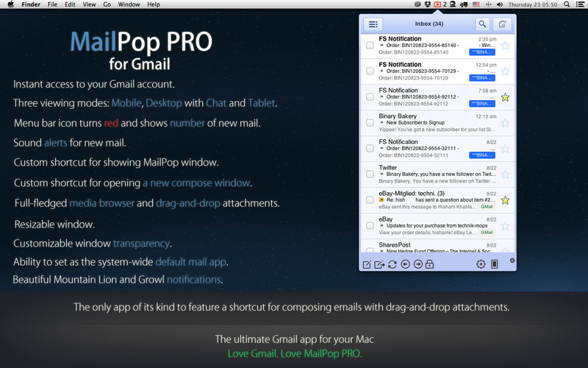Open the Help menu

[x=154, y=4]
